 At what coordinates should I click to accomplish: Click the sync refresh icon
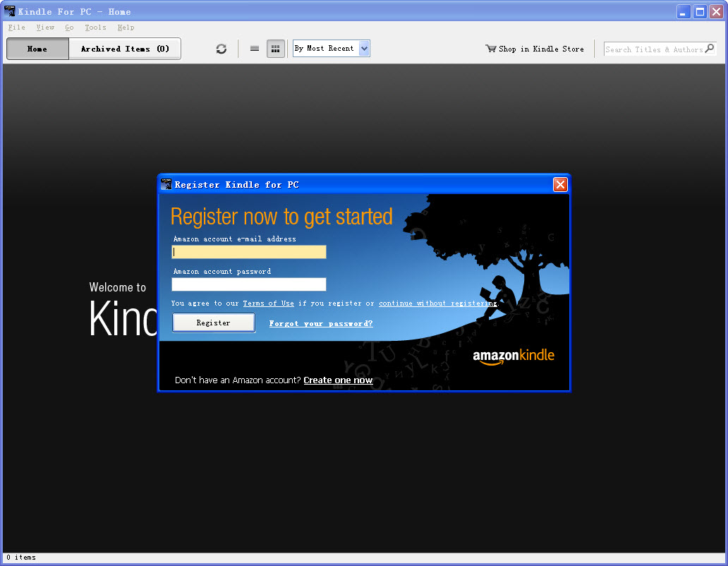(x=222, y=49)
